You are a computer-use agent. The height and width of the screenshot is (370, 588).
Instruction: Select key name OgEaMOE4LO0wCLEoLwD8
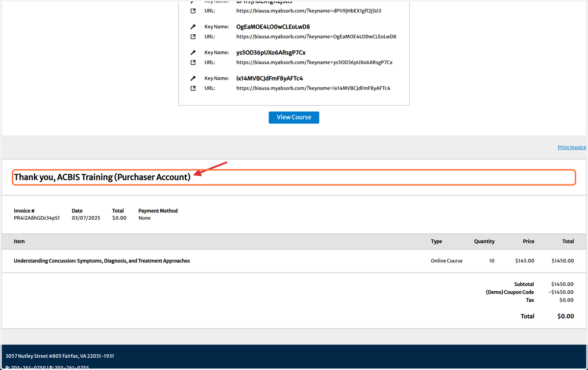tap(273, 27)
